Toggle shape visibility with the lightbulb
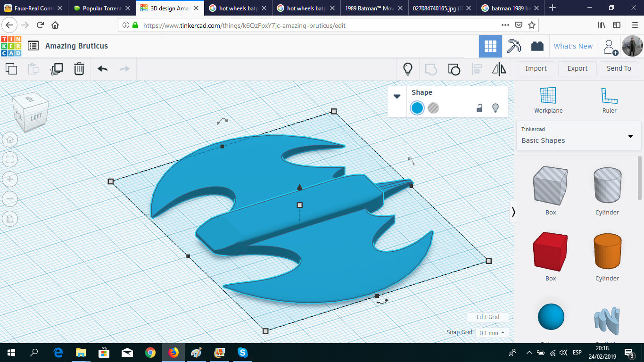The image size is (644, 362). coord(495,107)
